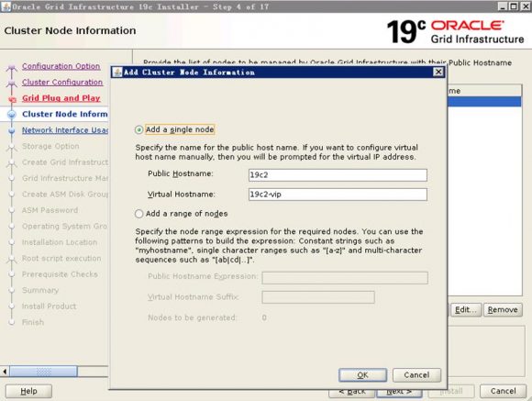Screen dimensions: 532x401
Task: Open Help for the installer
Action: (28, 391)
